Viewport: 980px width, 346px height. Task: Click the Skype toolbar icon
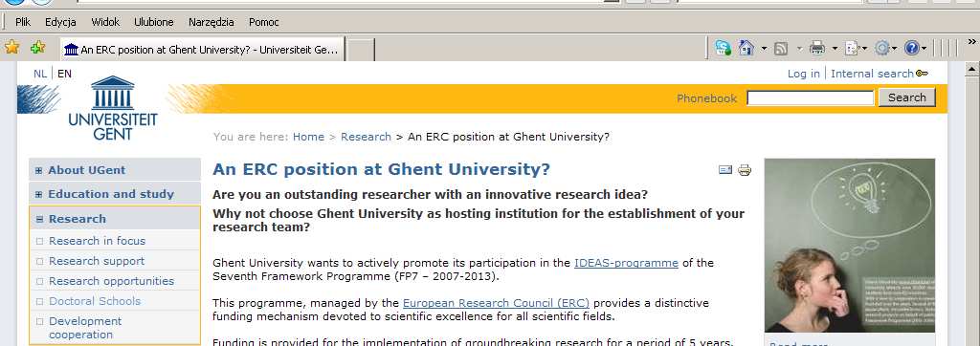tap(724, 48)
